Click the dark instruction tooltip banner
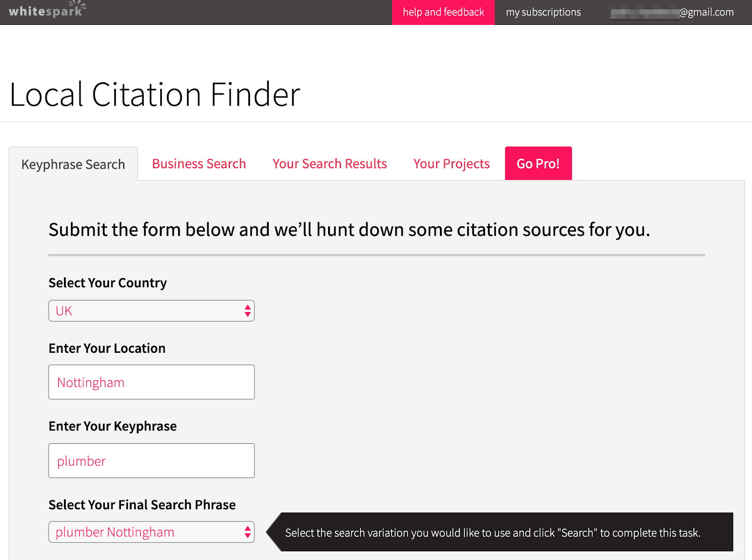The image size is (752, 560). [493, 532]
